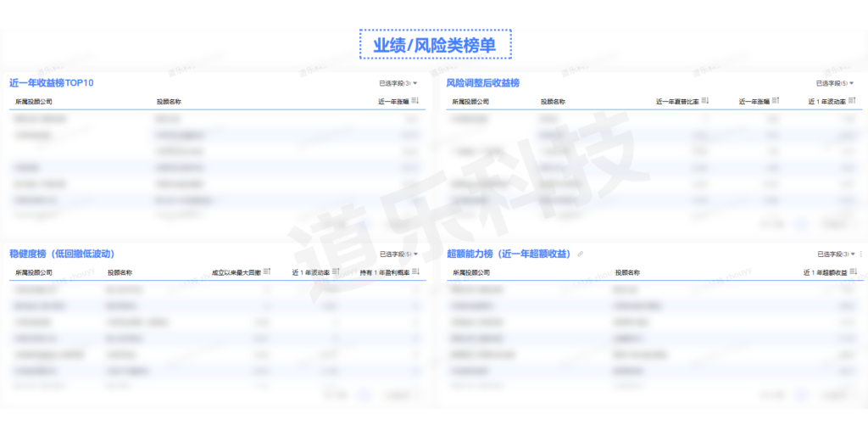This screenshot has width=868, height=436.
Task: Click sort icon beside 近一年夏普比率
Action: (705, 101)
